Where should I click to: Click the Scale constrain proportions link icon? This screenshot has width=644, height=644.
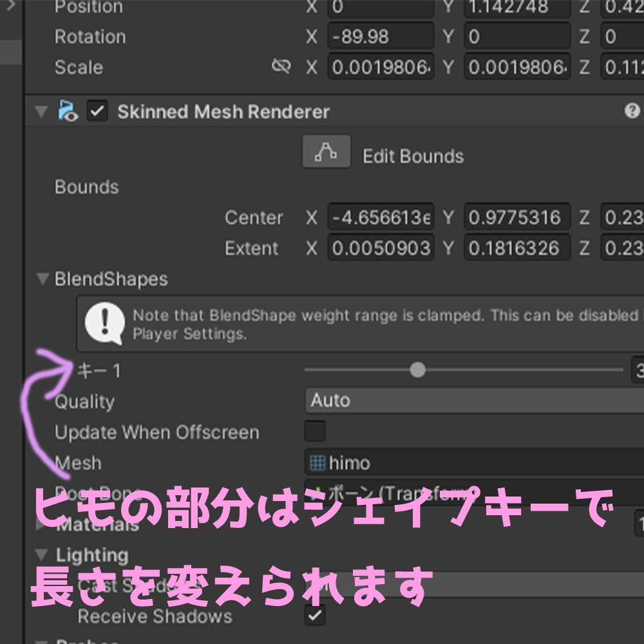pyautogui.click(x=282, y=66)
